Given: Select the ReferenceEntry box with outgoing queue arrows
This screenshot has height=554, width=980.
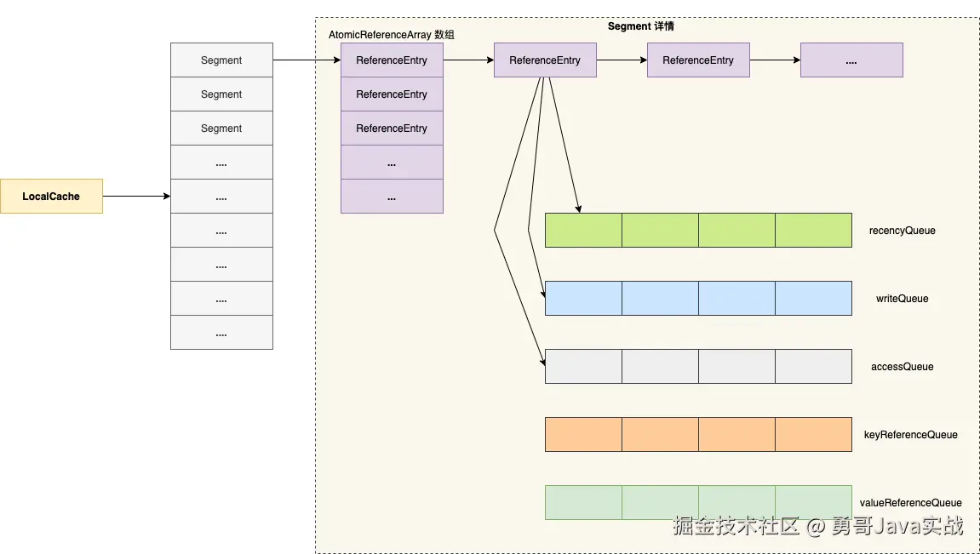Looking at the screenshot, I should pyautogui.click(x=545, y=60).
